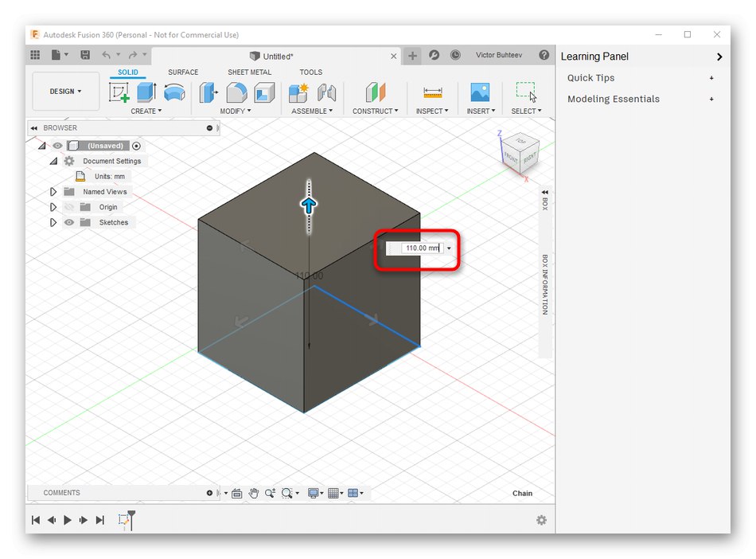This screenshot has height=559, width=756.
Task: Open the Pan hand tool
Action: pos(254,493)
